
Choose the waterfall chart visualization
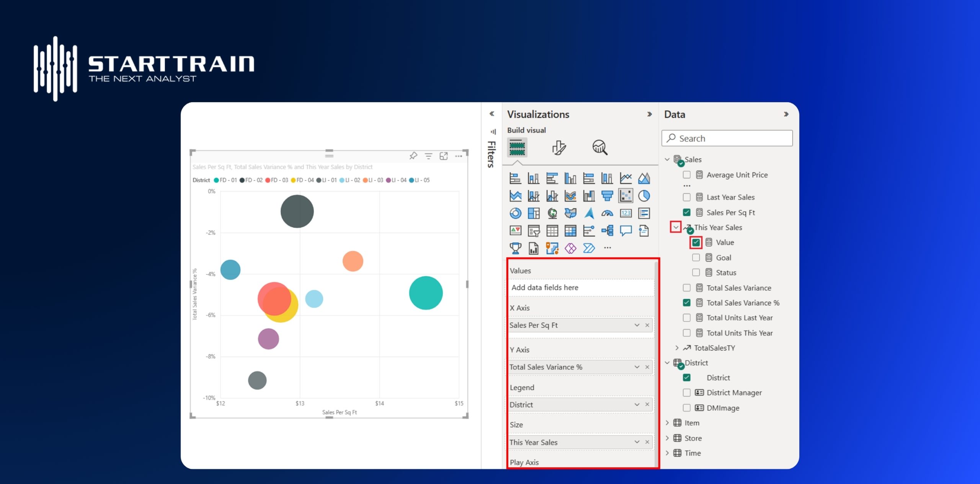tap(590, 196)
